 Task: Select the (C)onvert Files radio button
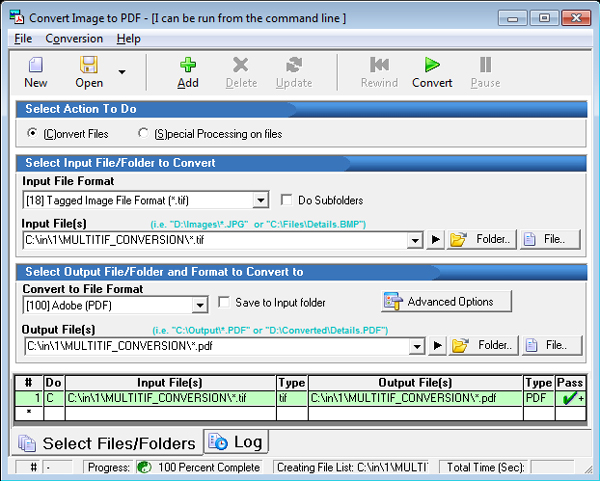33,133
